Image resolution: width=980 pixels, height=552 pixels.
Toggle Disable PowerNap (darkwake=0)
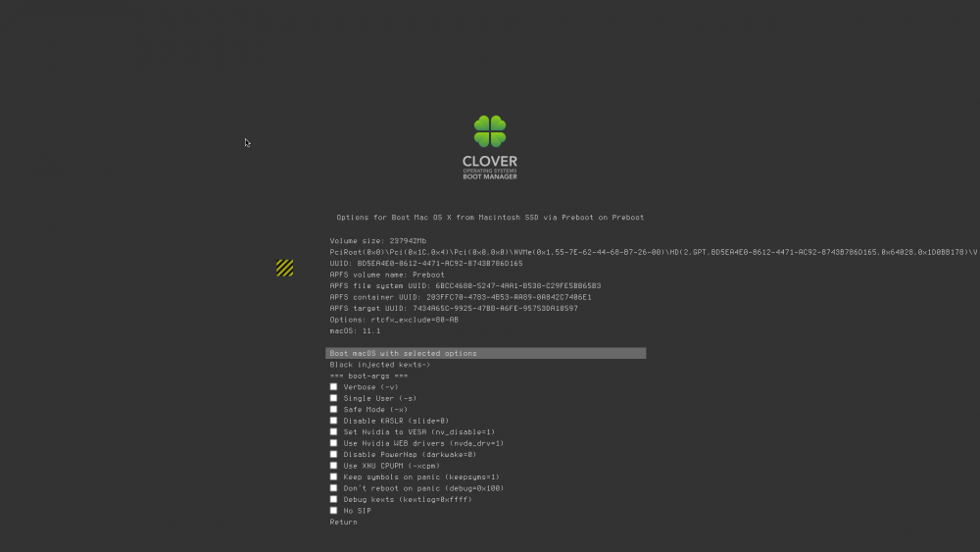tap(333, 455)
